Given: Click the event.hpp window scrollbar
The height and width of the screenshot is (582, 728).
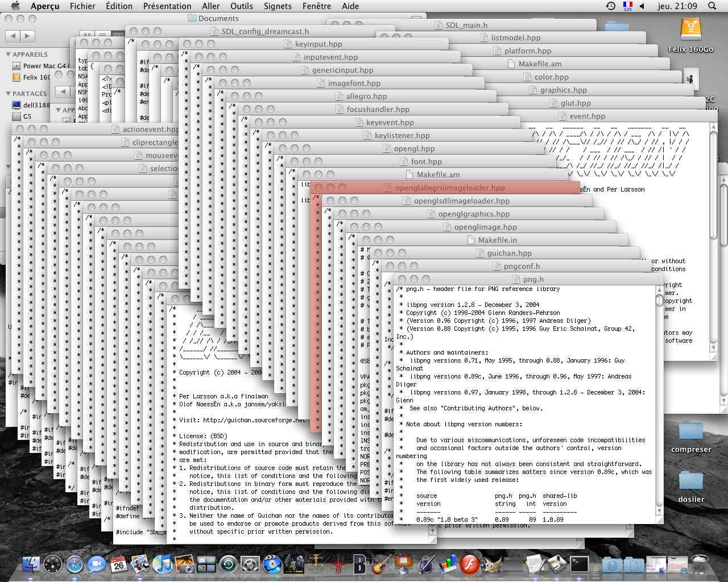Looking at the screenshot, I should 713,233.
